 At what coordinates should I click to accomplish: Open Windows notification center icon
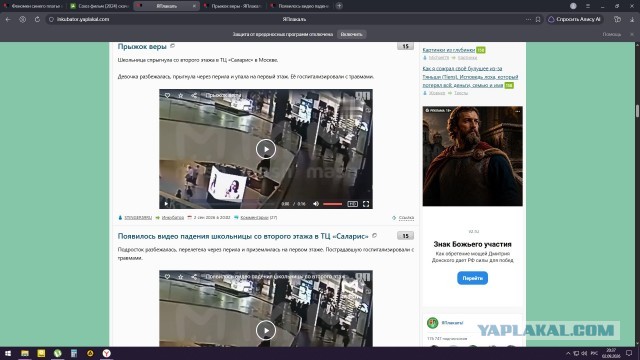point(629,353)
